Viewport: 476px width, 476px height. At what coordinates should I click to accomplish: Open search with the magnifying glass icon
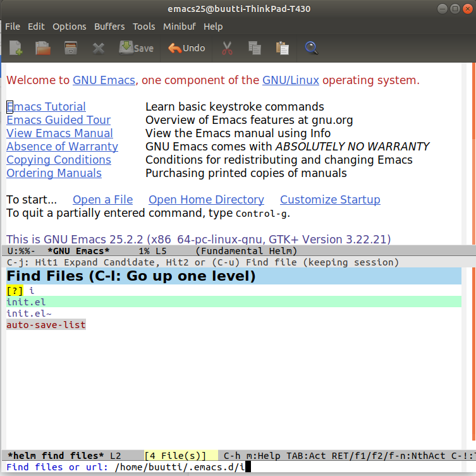click(311, 48)
